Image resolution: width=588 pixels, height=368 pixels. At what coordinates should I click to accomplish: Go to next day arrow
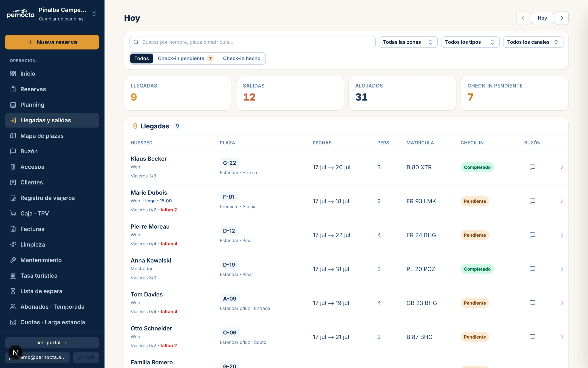562,18
